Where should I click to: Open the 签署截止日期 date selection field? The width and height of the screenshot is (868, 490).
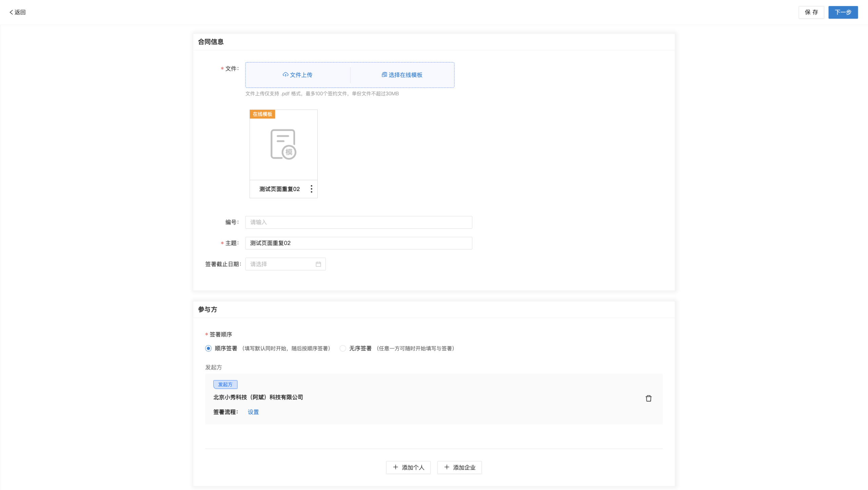click(281, 264)
